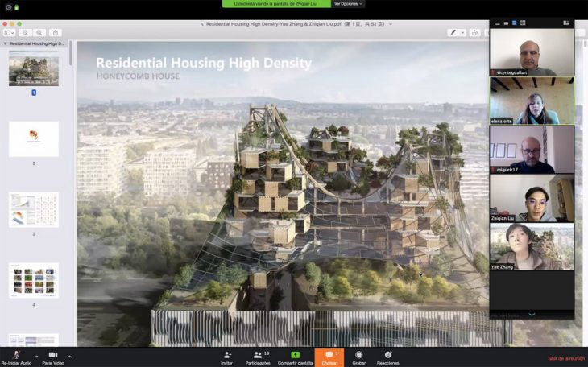Viewport: 588px width, 367px height.
Task: Start recording with the Grabar button
Action: pos(358,355)
